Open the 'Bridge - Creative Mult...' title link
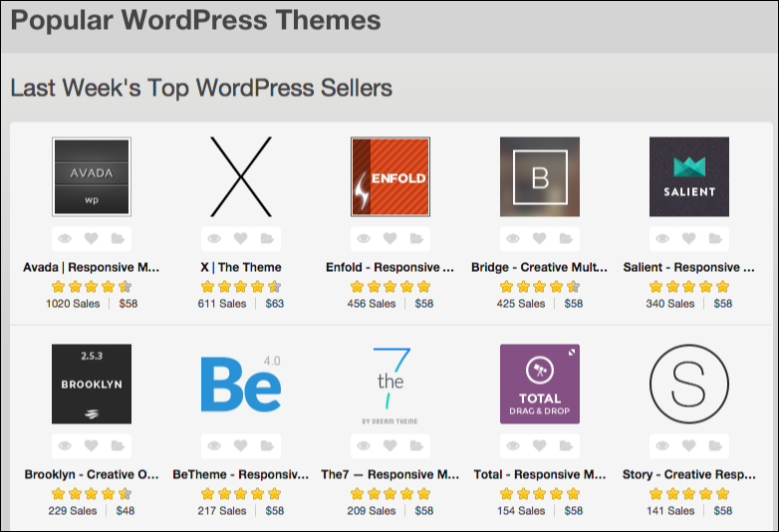The height and width of the screenshot is (532, 779). pos(540,267)
